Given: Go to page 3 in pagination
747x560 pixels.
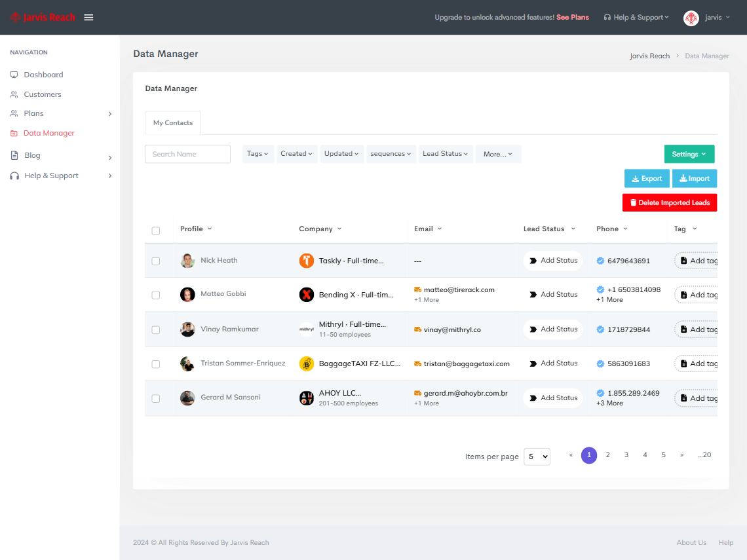Looking at the screenshot, I should (x=626, y=455).
